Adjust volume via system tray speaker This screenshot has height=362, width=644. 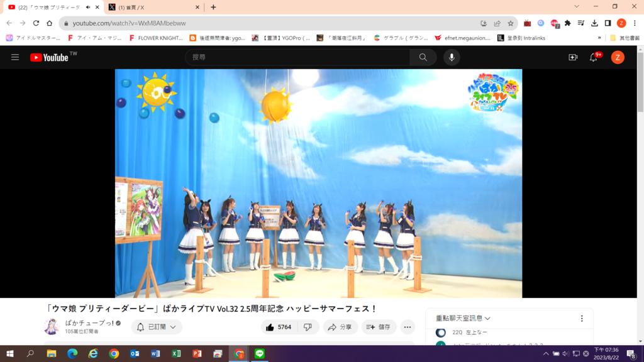point(565,353)
